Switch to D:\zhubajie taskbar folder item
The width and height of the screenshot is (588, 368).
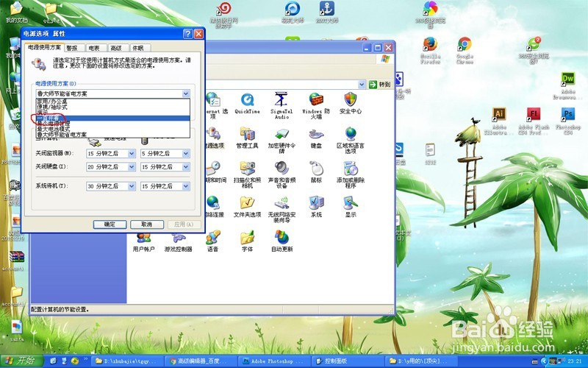point(126,361)
